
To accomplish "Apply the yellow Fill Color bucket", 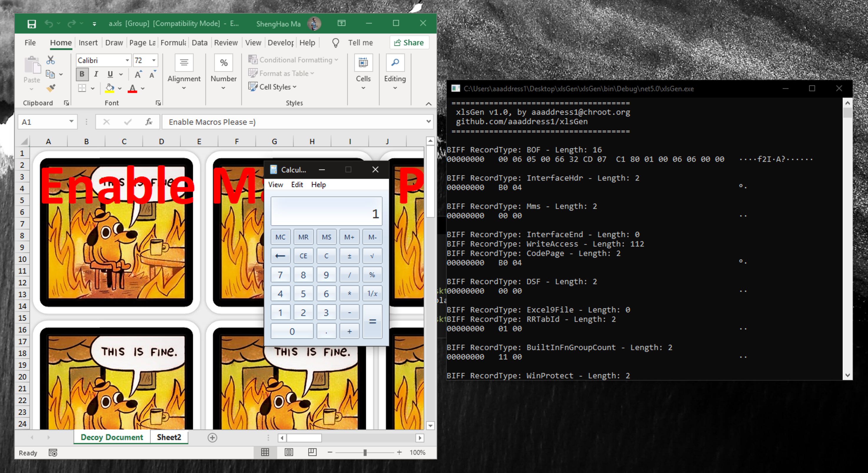I will [109, 88].
